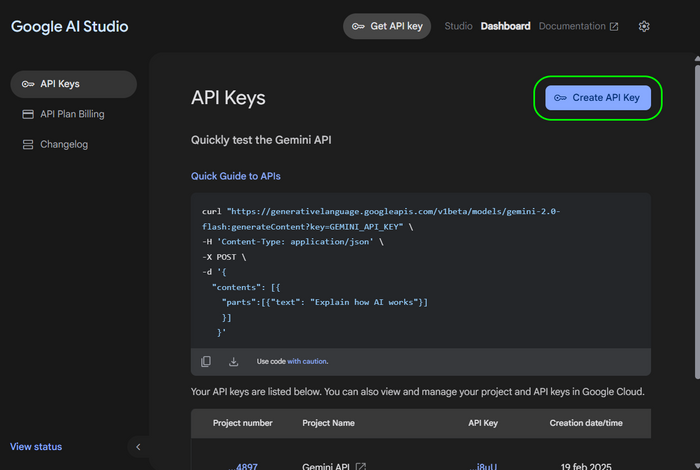Image resolution: width=700 pixels, height=470 pixels.
Task: Open the Documentation tab
Action: [x=572, y=26]
